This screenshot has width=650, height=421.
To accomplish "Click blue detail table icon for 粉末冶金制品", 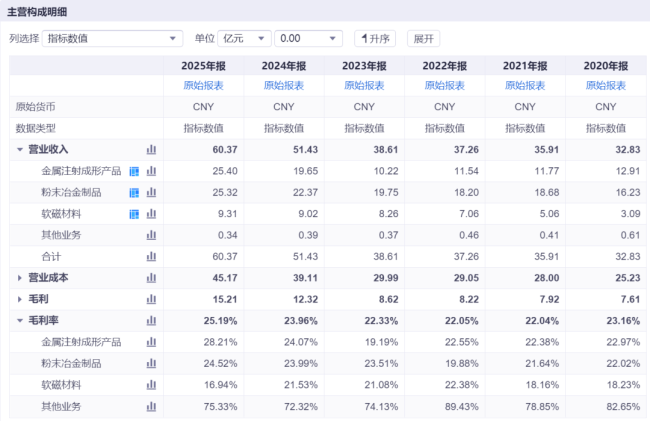I will coord(134,193).
